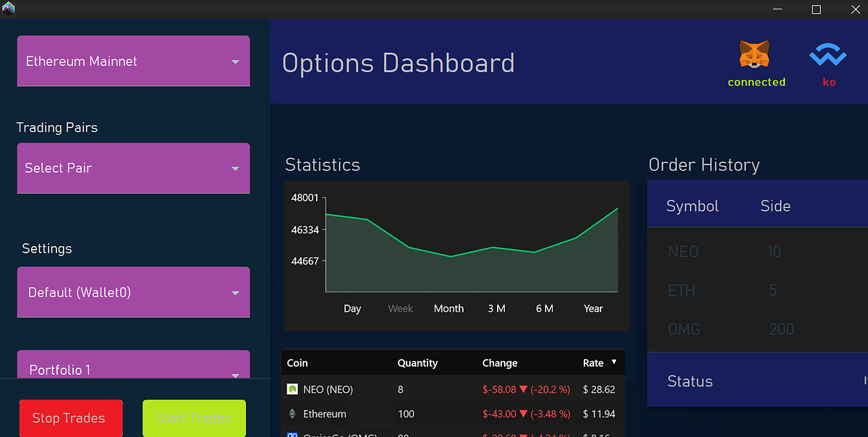Expand the Portfolio 1 dropdown

[x=133, y=369]
